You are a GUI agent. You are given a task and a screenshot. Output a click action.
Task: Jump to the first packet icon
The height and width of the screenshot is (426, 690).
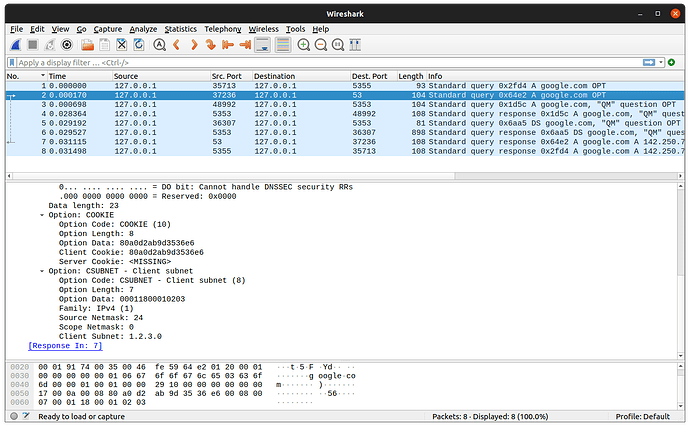(228, 45)
